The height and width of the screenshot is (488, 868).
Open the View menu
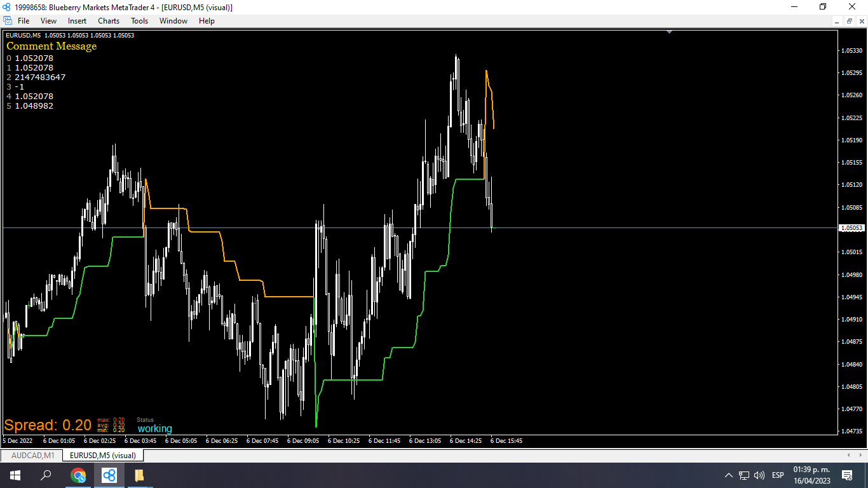(48, 21)
